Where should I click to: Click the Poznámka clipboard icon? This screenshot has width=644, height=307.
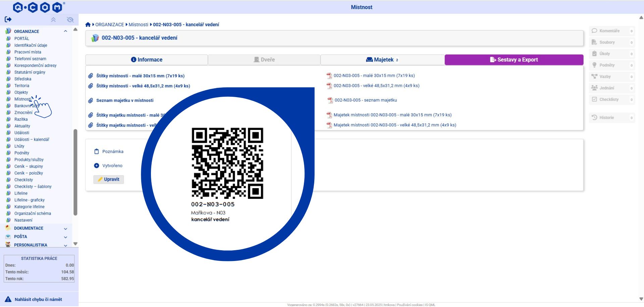pyautogui.click(x=97, y=151)
